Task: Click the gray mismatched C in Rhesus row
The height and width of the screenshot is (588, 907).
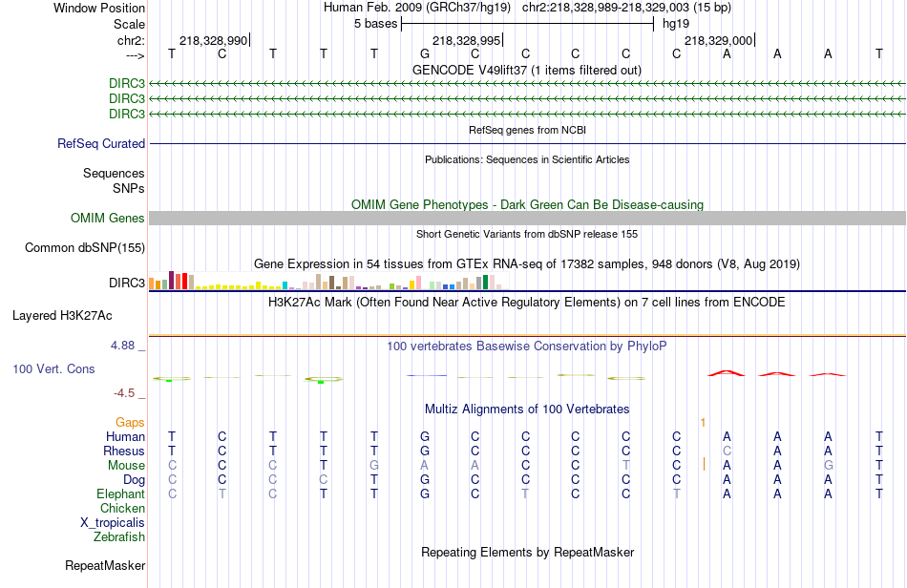Action: click(727, 451)
